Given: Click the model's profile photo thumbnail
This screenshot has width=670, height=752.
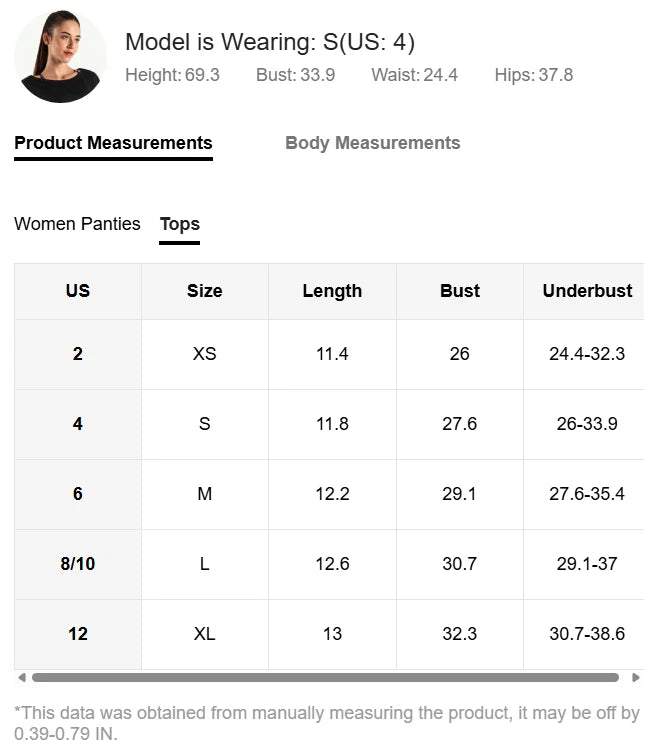Looking at the screenshot, I should click(60, 56).
